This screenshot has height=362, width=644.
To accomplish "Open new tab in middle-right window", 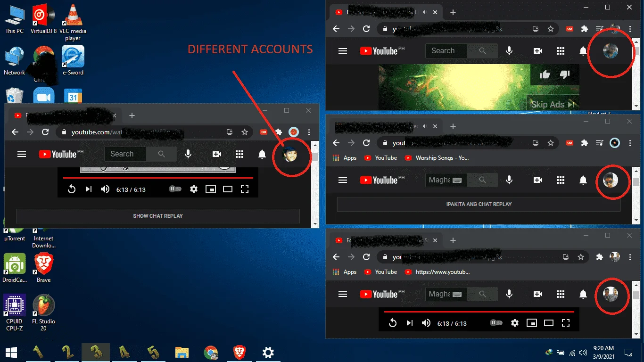I will point(453,126).
